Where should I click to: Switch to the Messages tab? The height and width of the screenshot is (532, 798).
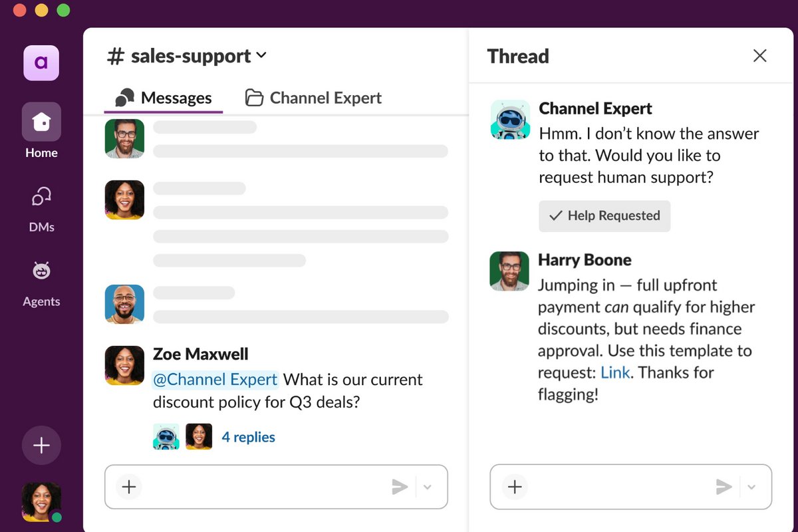point(164,98)
